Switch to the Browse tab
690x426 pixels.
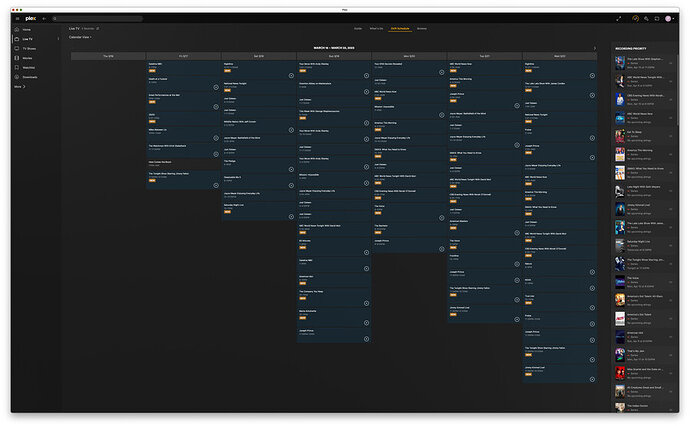point(422,29)
